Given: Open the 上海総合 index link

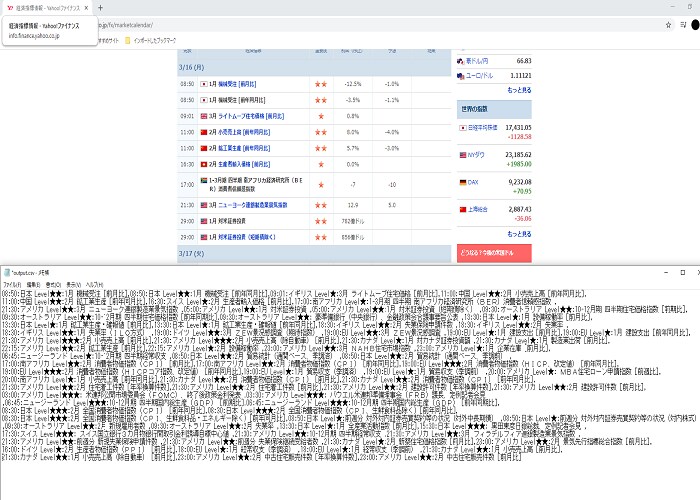Looking at the screenshot, I should tap(478, 209).
